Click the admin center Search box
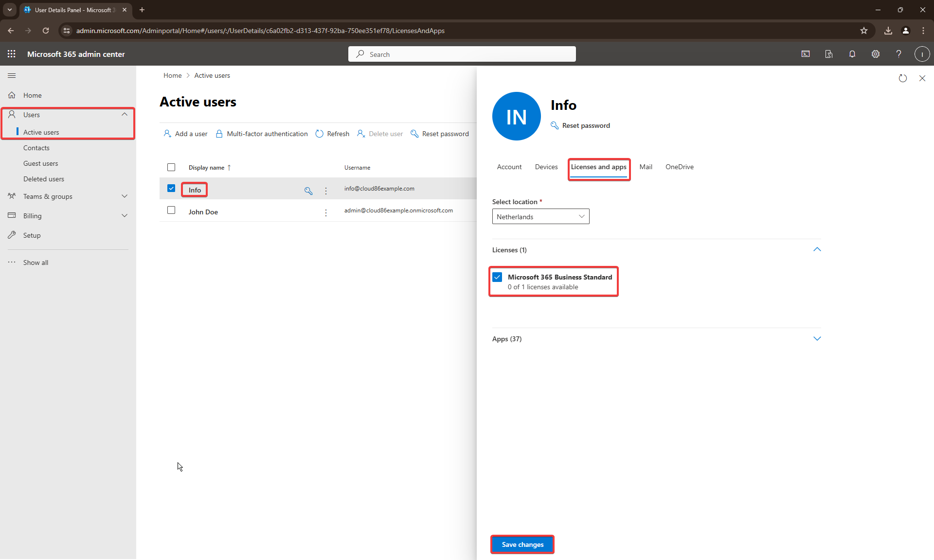 462,54
